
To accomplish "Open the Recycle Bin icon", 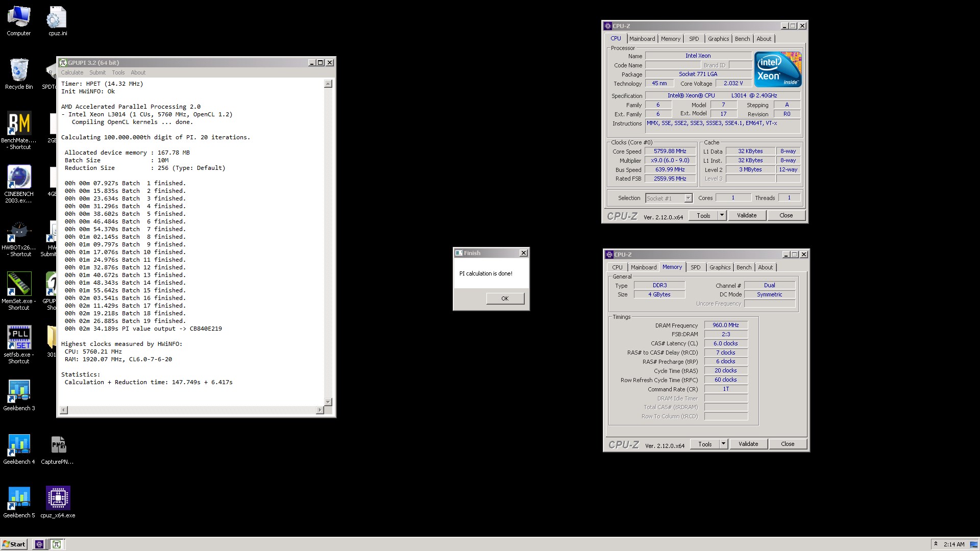I will (19, 74).
